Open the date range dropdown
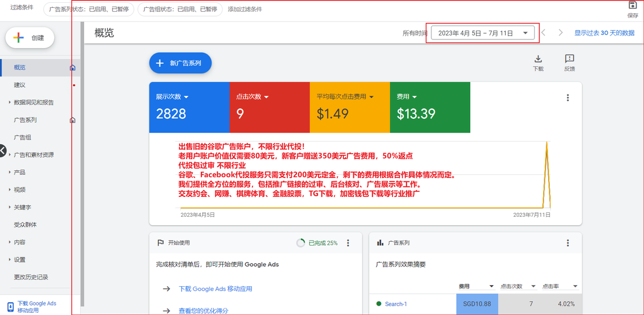This screenshot has height=315, width=644. pyautogui.click(x=483, y=33)
